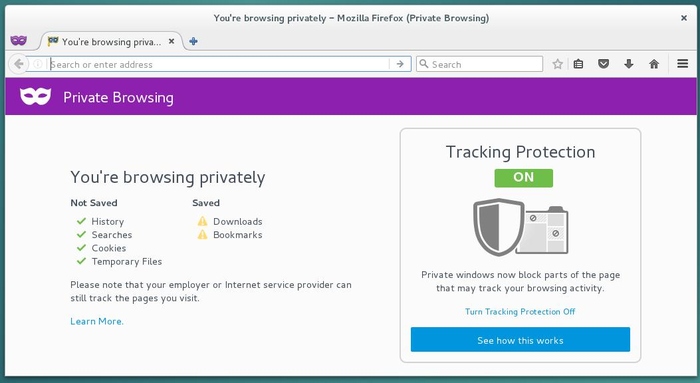Turn Tracking Protection Off link
The width and height of the screenshot is (700, 383).
pyautogui.click(x=520, y=312)
